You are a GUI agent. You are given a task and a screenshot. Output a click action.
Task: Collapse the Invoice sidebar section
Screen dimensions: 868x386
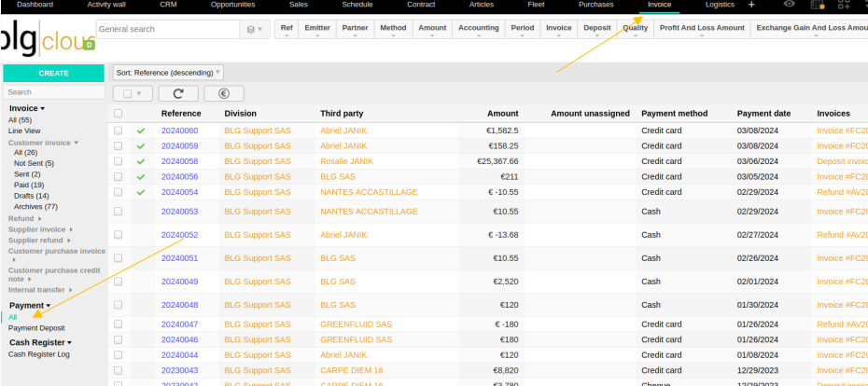pos(26,108)
